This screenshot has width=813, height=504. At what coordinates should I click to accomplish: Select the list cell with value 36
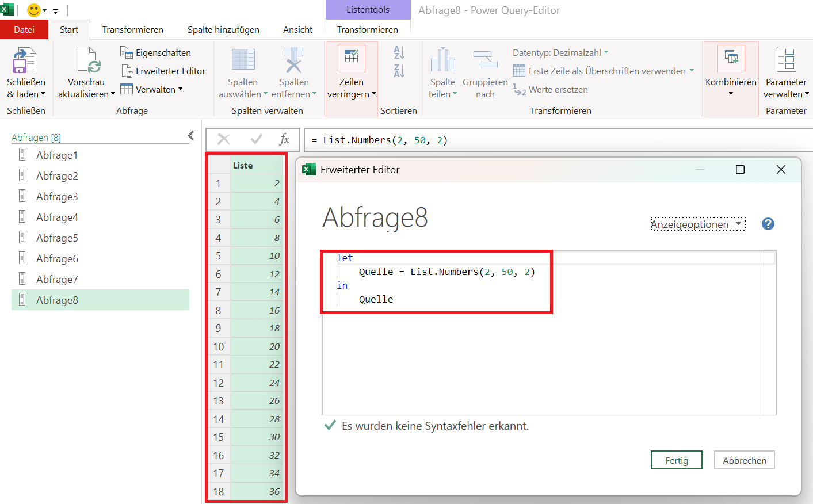[257, 491]
